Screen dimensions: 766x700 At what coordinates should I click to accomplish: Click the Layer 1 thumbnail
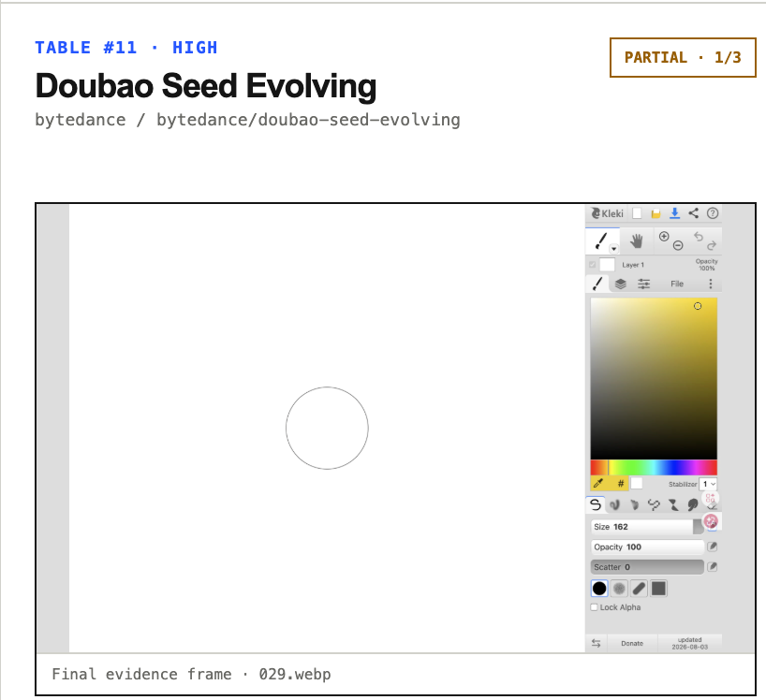pyautogui.click(x=607, y=265)
